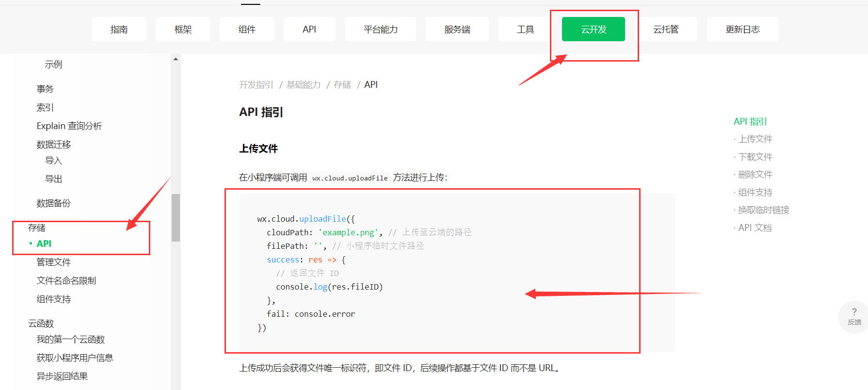Image resolution: width=868 pixels, height=390 pixels.
Task: Go to 基础能力 breadcrumb
Action: 304,85
